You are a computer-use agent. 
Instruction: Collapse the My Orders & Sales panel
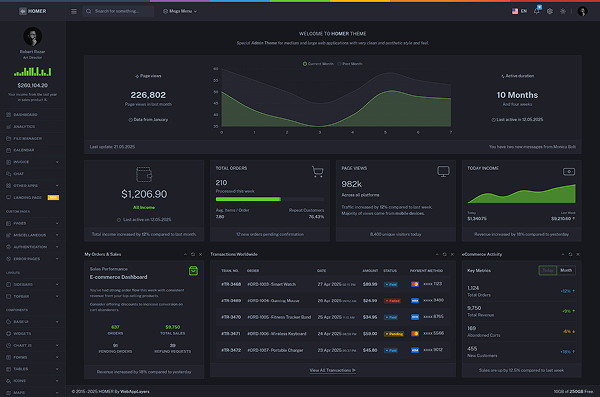pyautogui.click(x=186, y=254)
